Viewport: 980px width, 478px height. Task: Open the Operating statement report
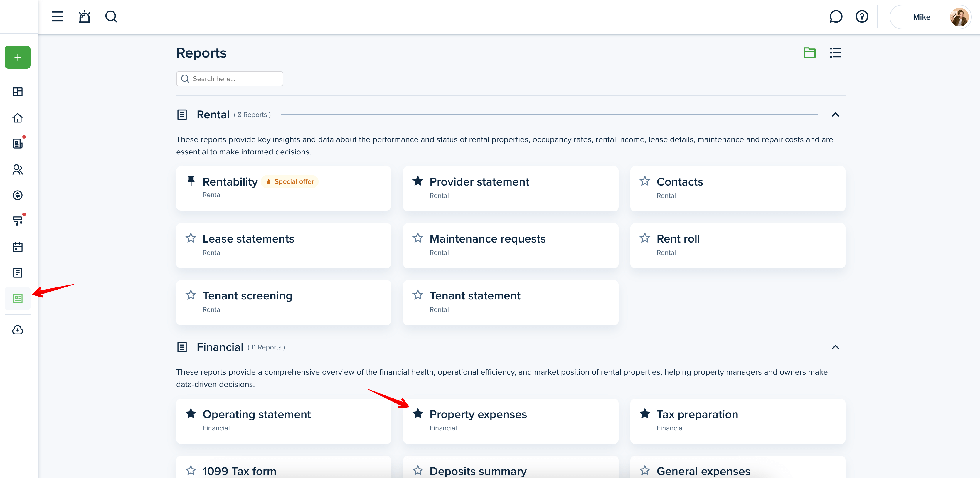pyautogui.click(x=283, y=421)
